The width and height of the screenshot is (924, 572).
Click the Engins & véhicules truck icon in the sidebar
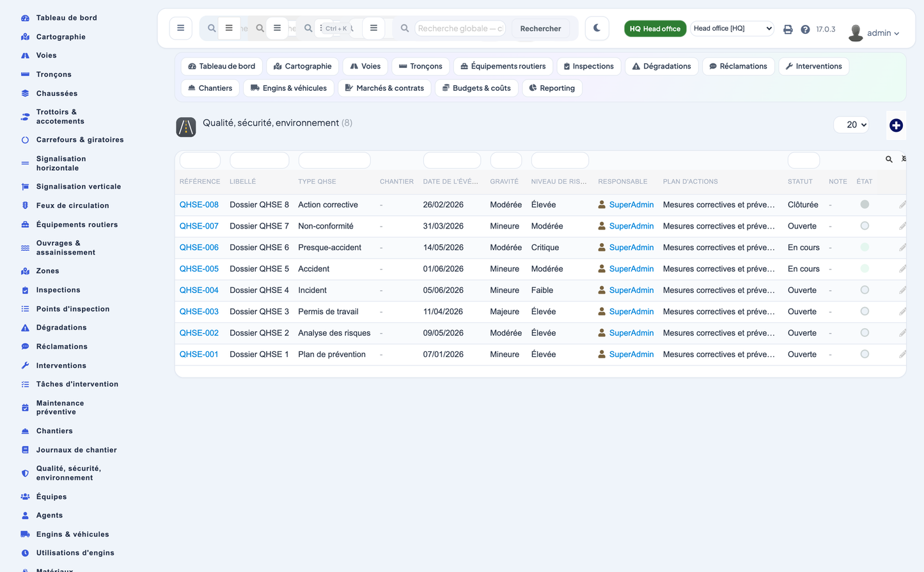click(25, 534)
